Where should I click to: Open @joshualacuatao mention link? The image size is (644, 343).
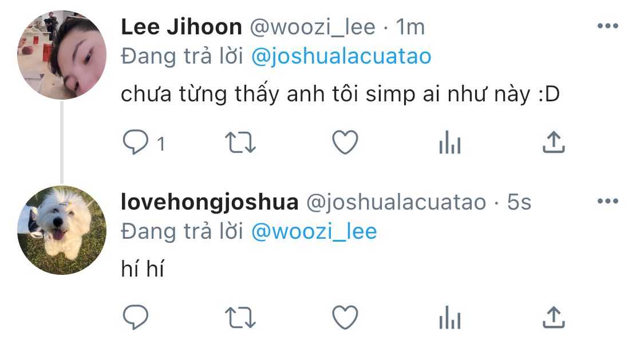coord(341,56)
